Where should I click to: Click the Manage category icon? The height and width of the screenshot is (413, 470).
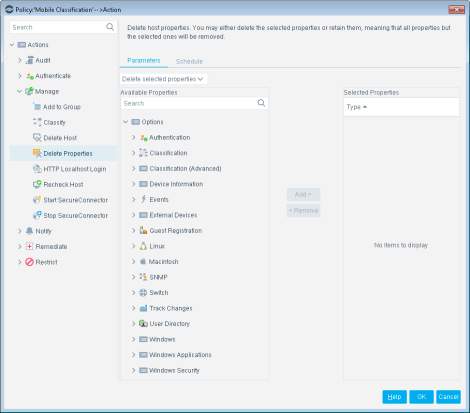pyautogui.click(x=30, y=91)
